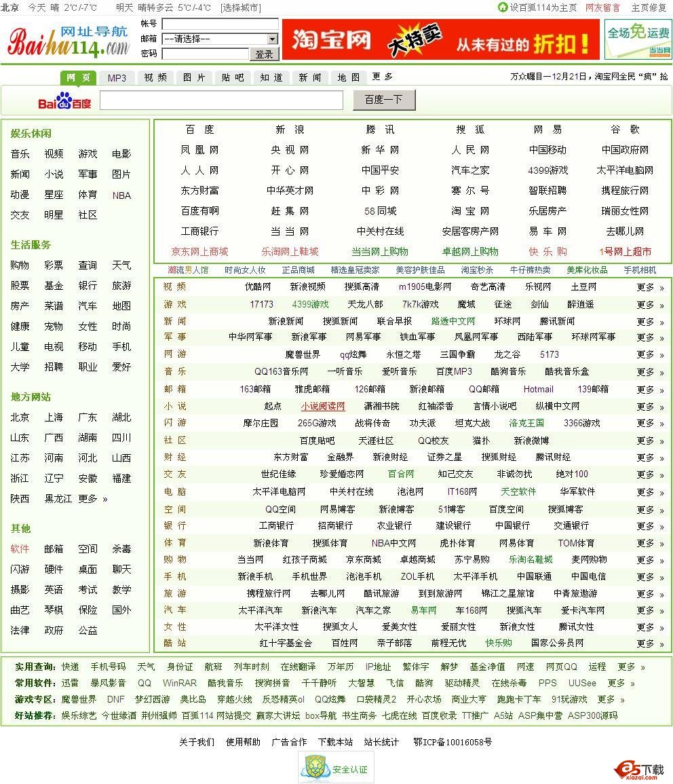The width and height of the screenshot is (673, 784).
Task: Open the 快递 lookup link
Action: pyautogui.click(x=71, y=667)
